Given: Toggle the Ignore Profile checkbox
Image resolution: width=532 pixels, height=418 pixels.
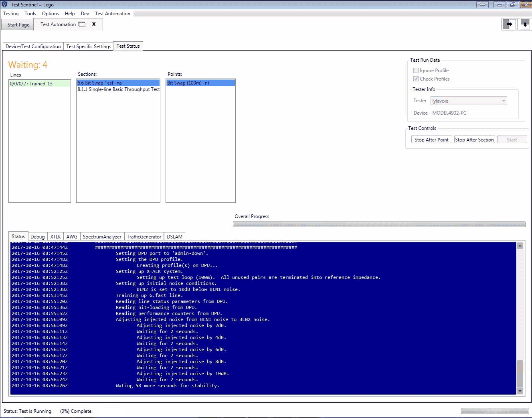Looking at the screenshot, I should point(416,71).
